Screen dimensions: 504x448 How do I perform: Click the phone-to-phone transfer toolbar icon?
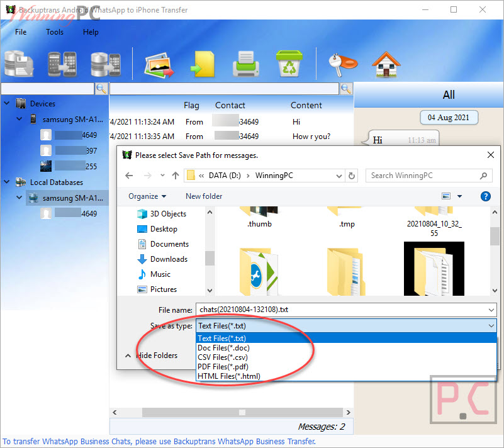pos(62,64)
